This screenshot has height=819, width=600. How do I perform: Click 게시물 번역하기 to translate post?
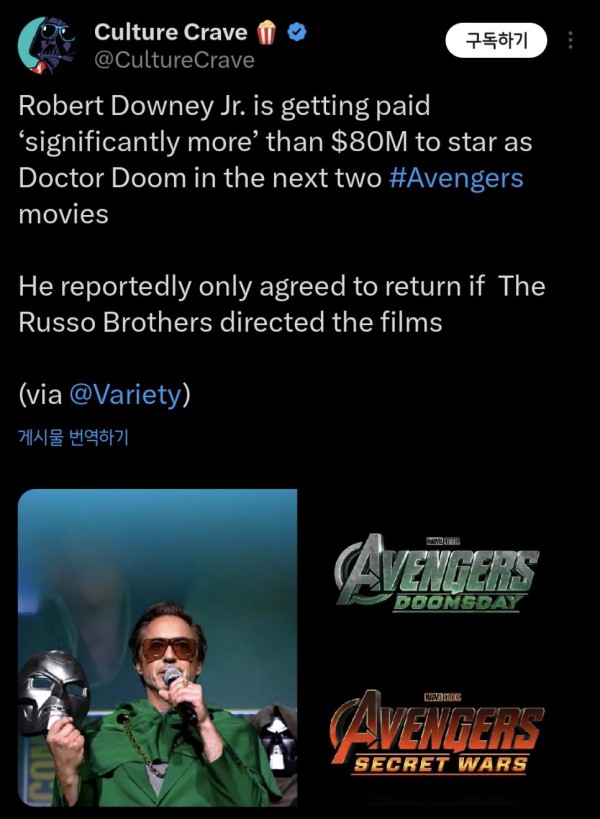point(73,437)
